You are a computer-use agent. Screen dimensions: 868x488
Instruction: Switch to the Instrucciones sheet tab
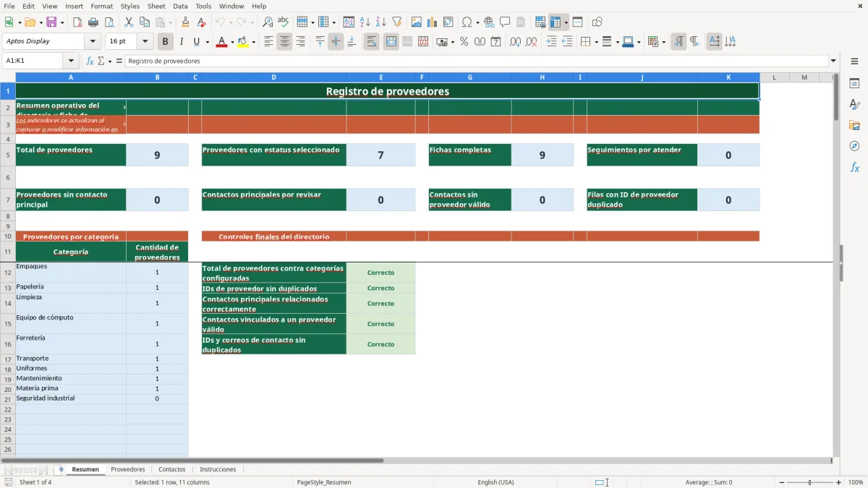tap(218, 469)
